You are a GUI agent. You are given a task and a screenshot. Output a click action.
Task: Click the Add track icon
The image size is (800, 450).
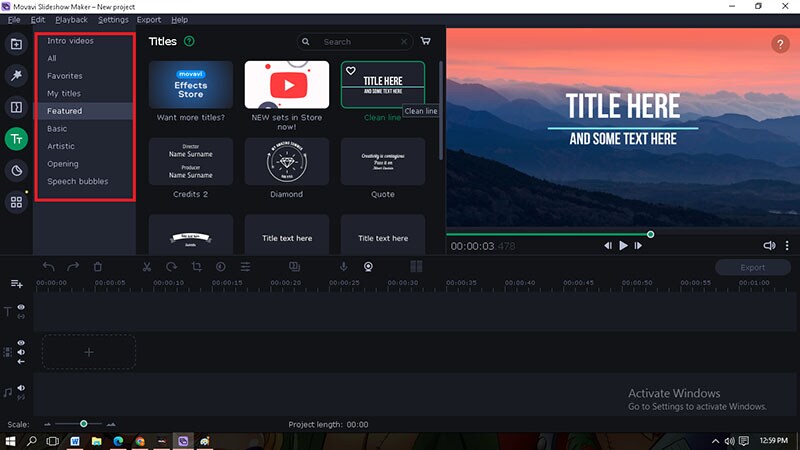point(16,284)
